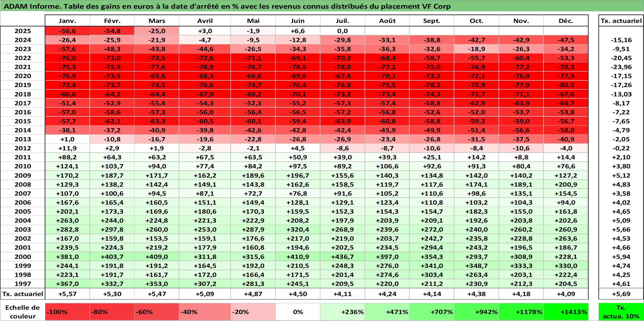Click the -18,9 cell for October 2023
The height and width of the screenshot is (321, 644).
click(x=476, y=49)
